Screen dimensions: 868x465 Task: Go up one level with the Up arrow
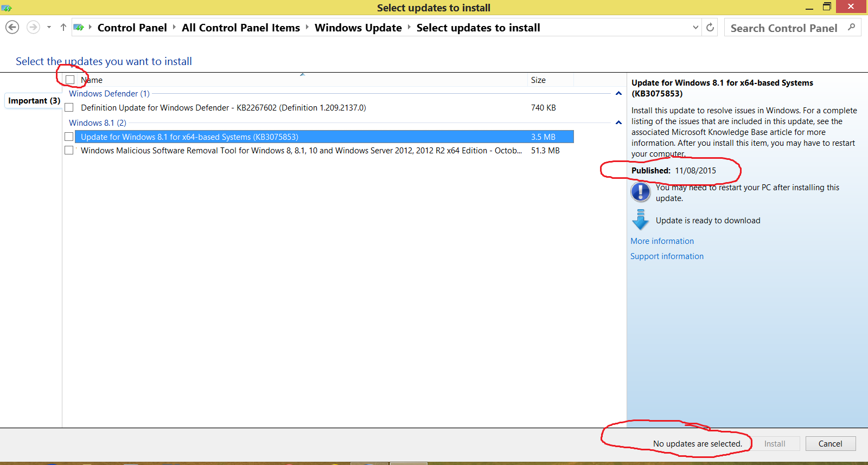coord(63,27)
